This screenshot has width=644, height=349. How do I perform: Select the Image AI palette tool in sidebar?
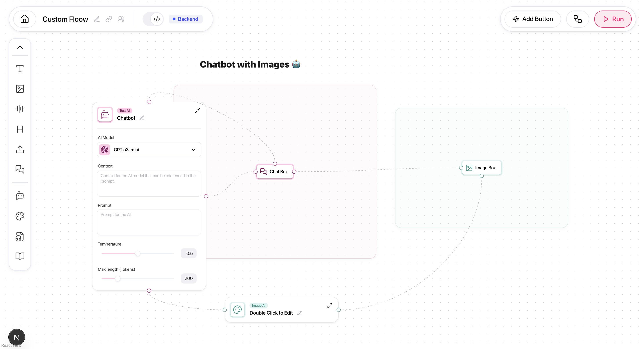pos(20,216)
